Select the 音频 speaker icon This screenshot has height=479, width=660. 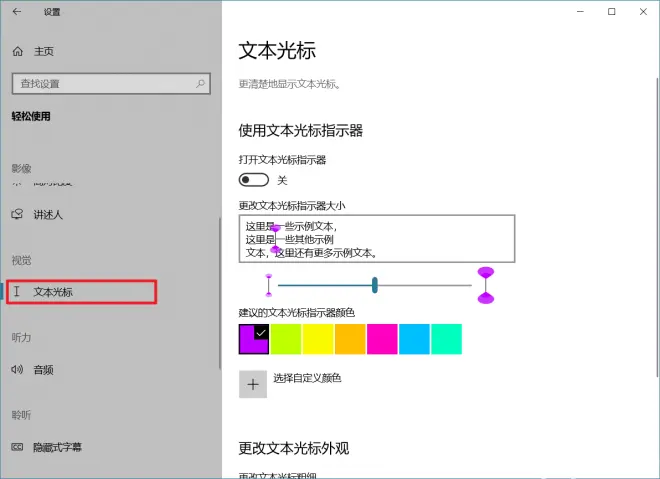pyautogui.click(x=17, y=370)
